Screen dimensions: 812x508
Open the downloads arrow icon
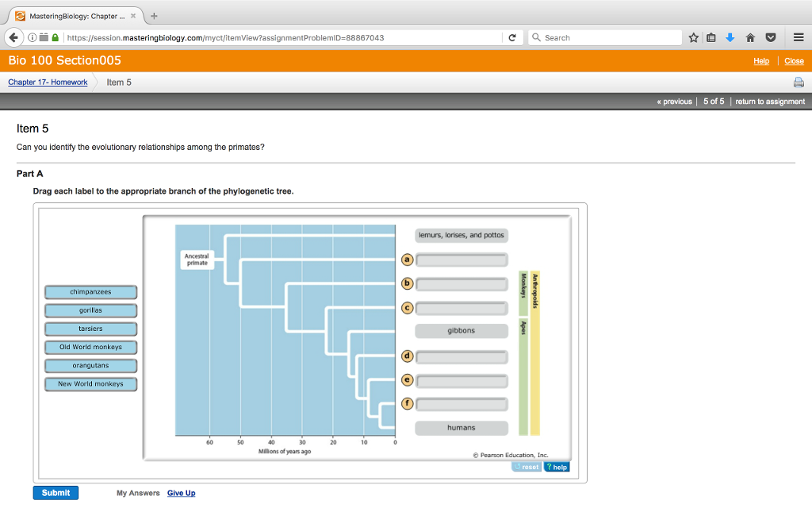pos(730,37)
